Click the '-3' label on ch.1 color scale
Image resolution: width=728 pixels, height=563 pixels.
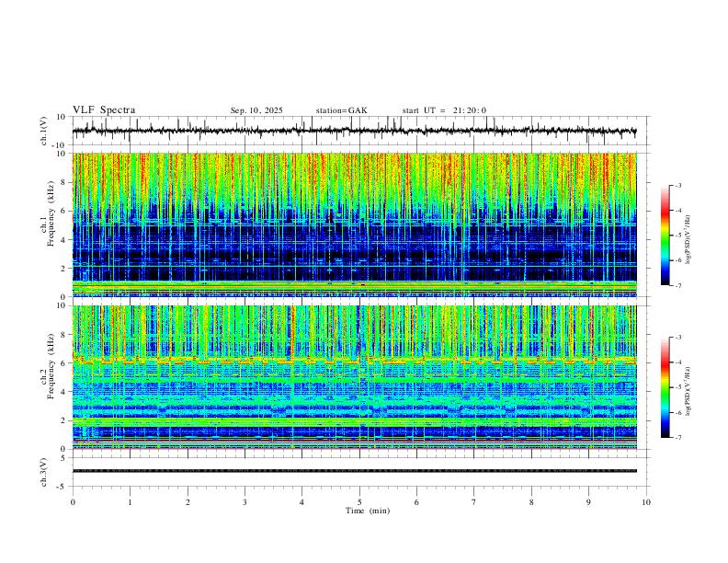(677, 185)
